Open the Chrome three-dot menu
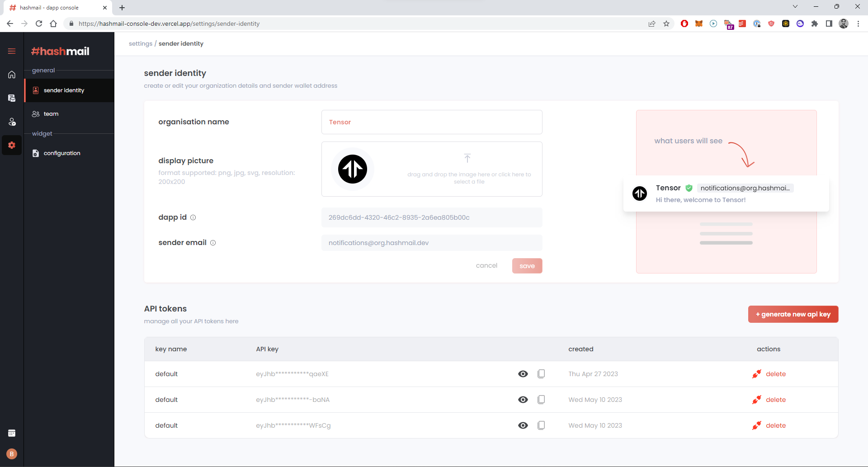 click(x=858, y=24)
